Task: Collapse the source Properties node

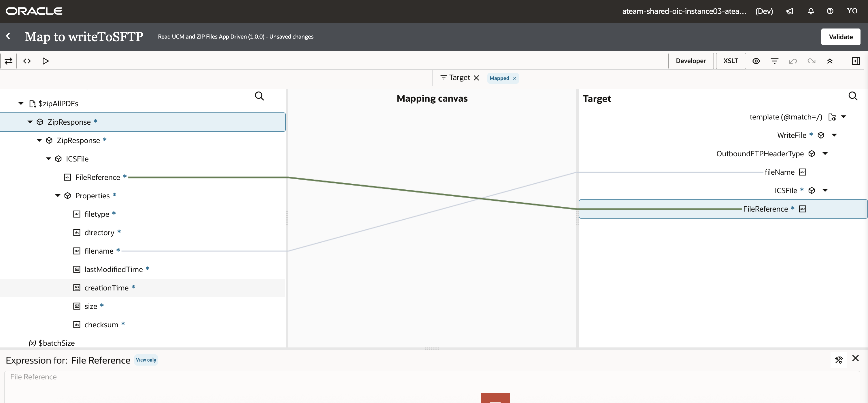Action: (58, 196)
